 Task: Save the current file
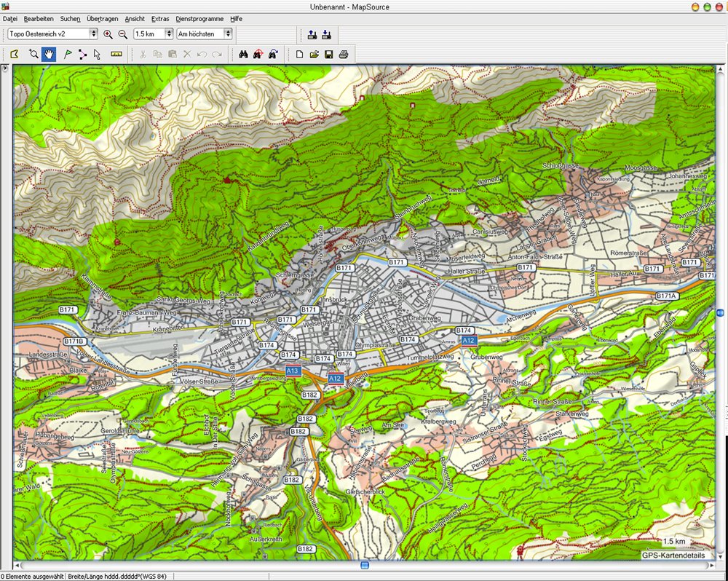[329, 55]
